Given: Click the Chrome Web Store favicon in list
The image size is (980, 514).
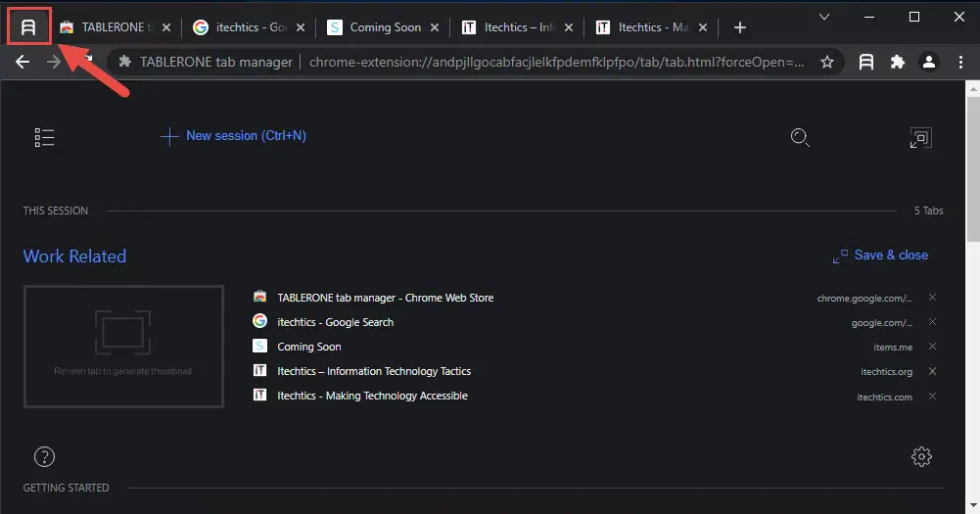Looking at the screenshot, I should (259, 297).
